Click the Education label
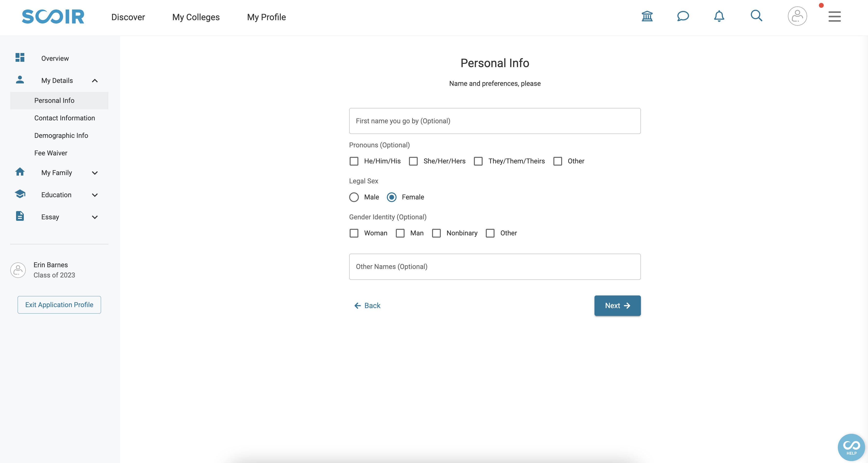The image size is (868, 463). pos(56,195)
